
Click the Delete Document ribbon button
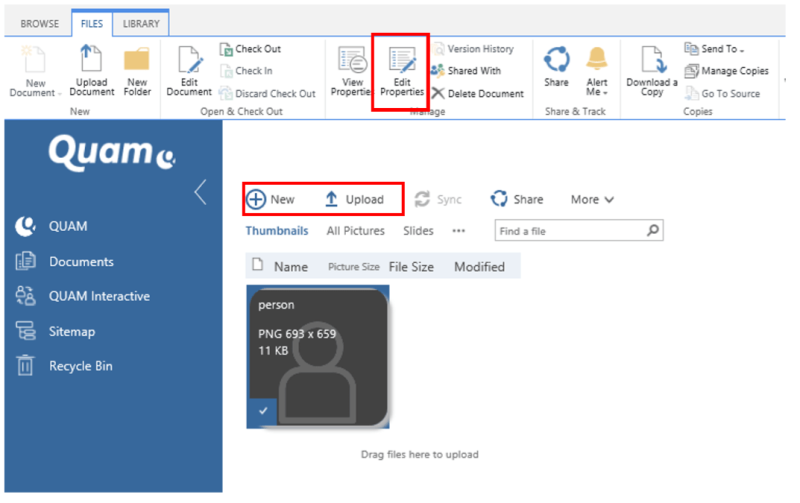(x=478, y=93)
